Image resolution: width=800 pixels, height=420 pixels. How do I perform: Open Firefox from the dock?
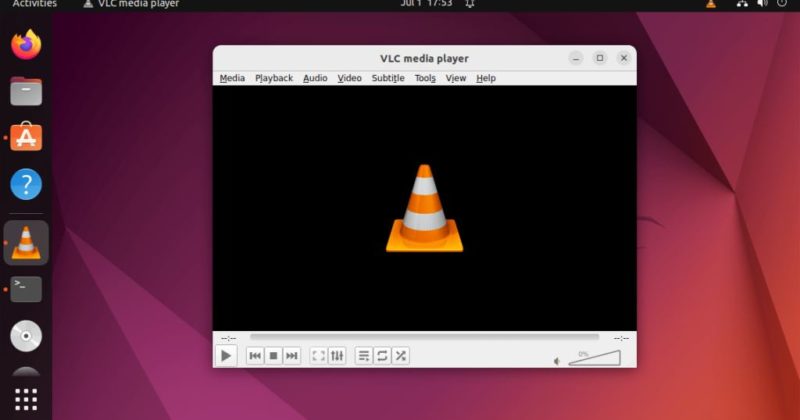click(x=26, y=45)
